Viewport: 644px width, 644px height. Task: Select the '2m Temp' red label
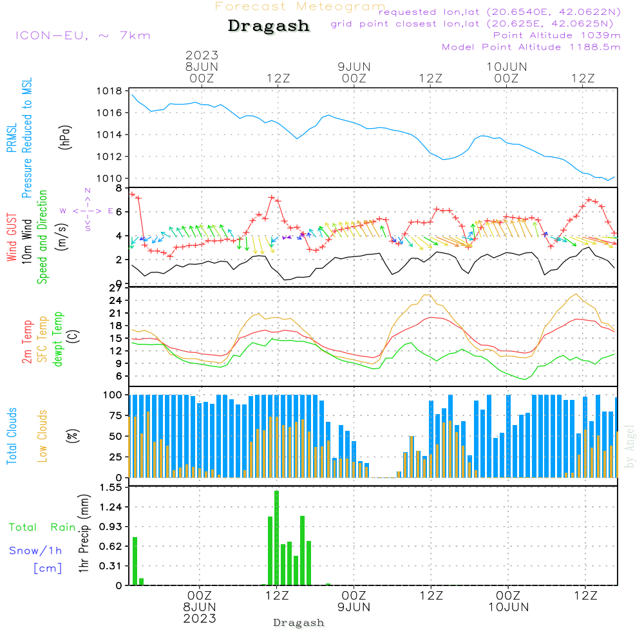tap(26, 342)
